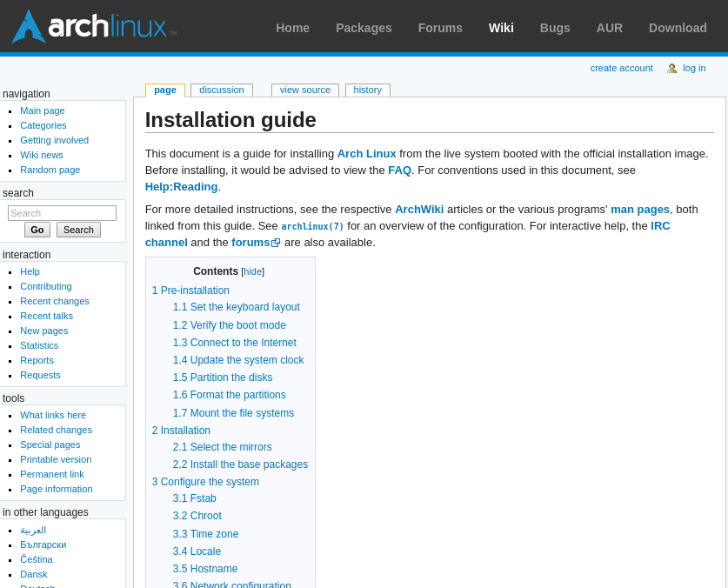Click the log in link
Viewport: 728px width, 588px height.
click(x=694, y=68)
